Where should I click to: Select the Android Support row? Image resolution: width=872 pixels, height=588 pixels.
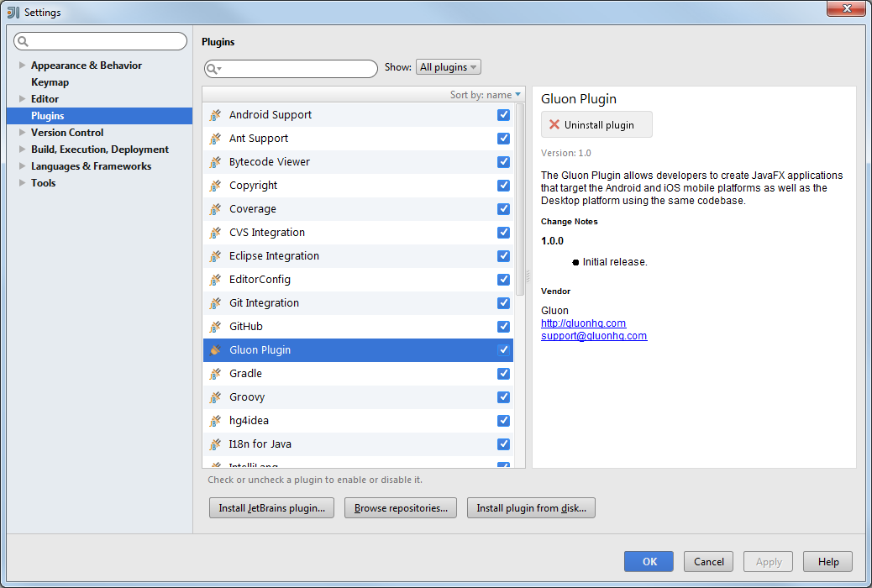tap(358, 114)
